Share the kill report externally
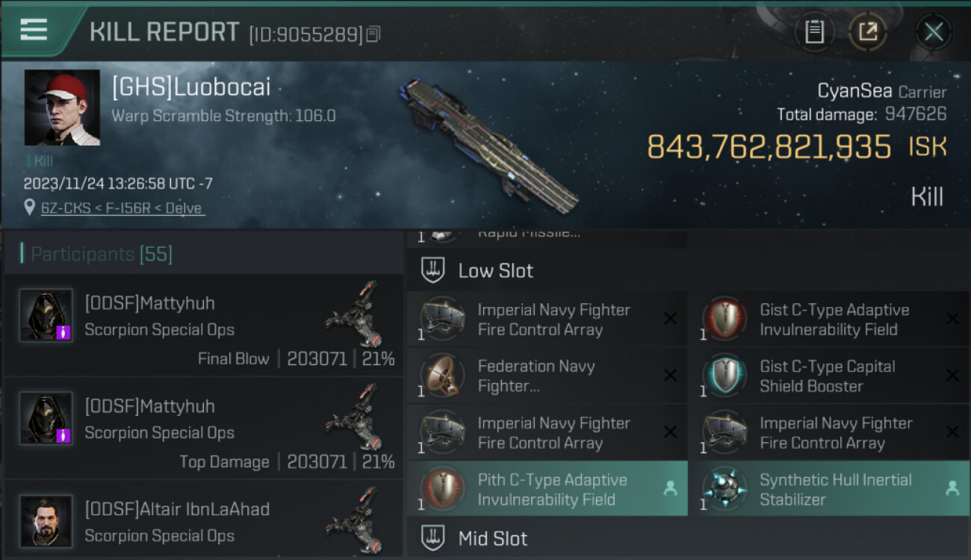Screen dimensions: 971x560 click(867, 32)
